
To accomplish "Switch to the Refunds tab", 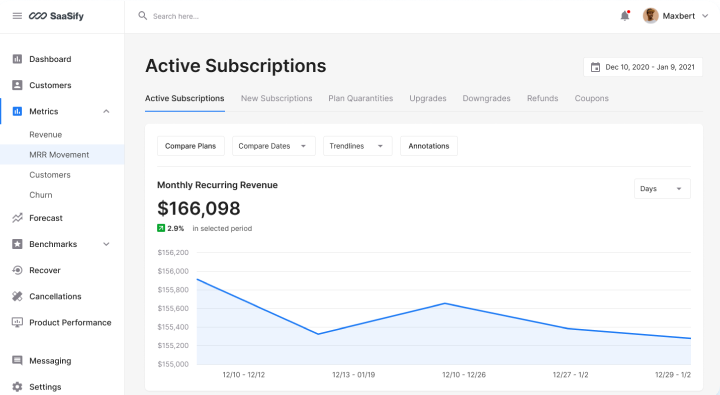I will 542,98.
